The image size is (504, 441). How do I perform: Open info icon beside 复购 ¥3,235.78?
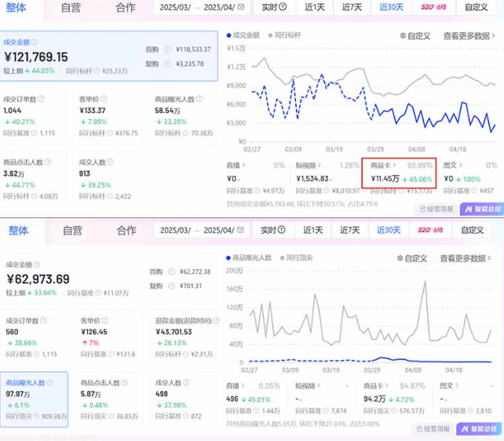[167, 64]
